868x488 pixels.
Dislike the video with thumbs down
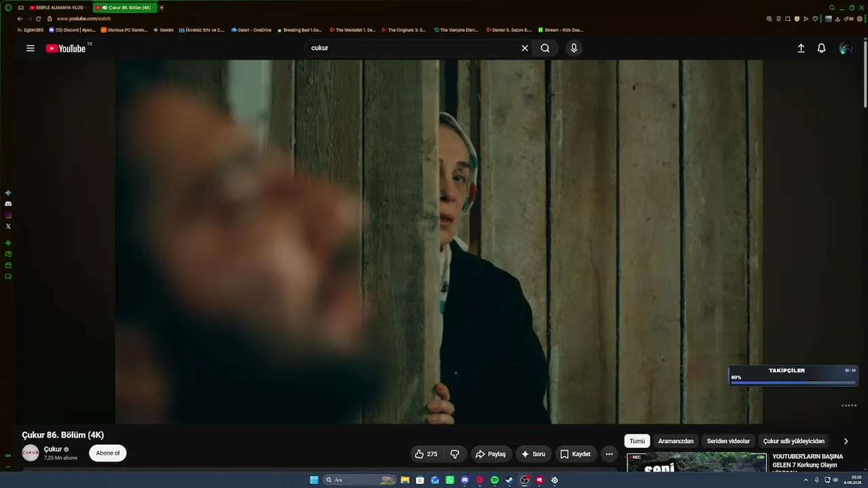(455, 454)
